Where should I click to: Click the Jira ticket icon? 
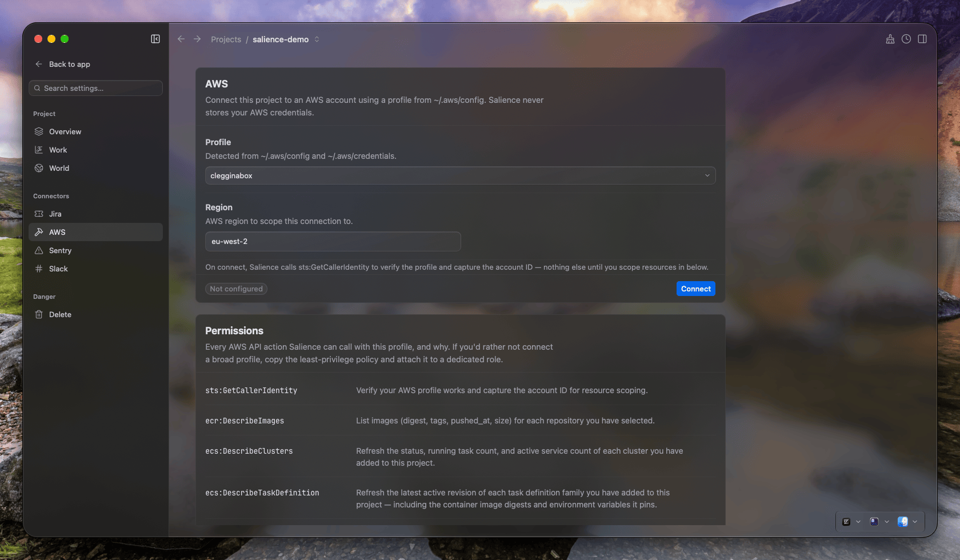click(39, 214)
